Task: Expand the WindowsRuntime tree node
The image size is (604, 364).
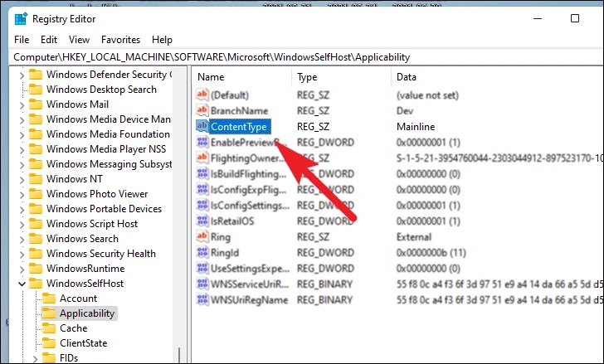Action: 22,269
